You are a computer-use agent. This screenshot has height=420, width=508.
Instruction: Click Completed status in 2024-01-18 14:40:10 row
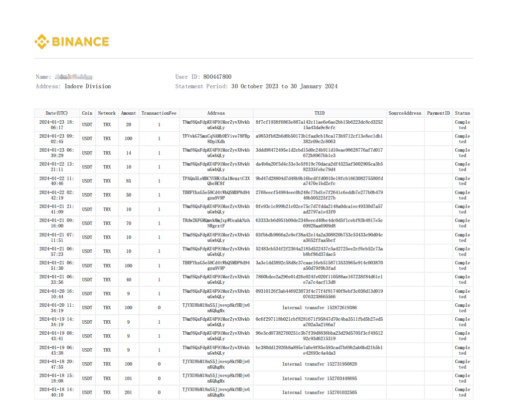(462, 392)
